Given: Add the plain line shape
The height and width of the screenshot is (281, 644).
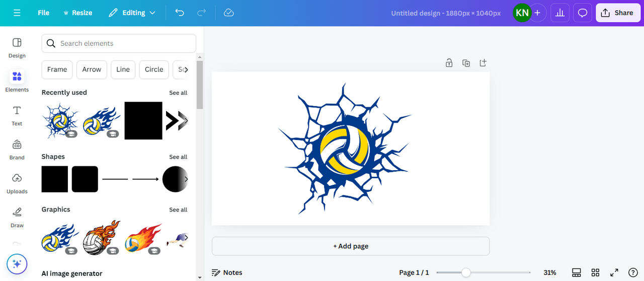Looking at the screenshot, I should (x=115, y=179).
